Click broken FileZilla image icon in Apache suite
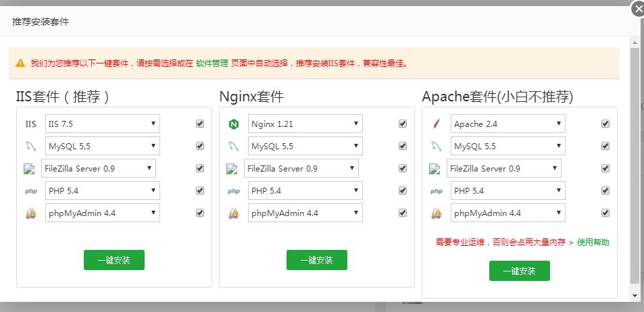Viewport: 644px width, 312px height. click(x=435, y=168)
